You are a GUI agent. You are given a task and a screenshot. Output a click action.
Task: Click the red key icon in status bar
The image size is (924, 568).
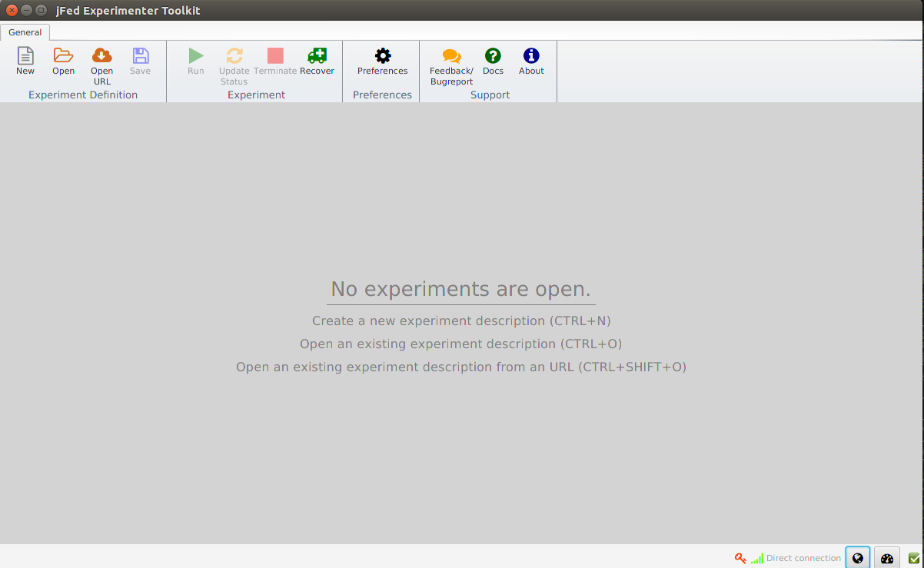tap(740, 558)
